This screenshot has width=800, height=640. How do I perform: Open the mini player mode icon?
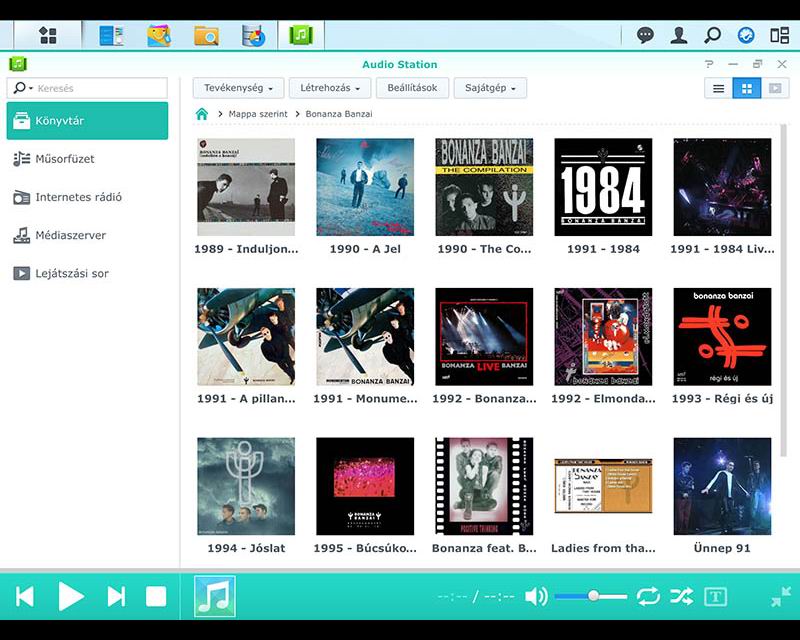tap(781, 597)
